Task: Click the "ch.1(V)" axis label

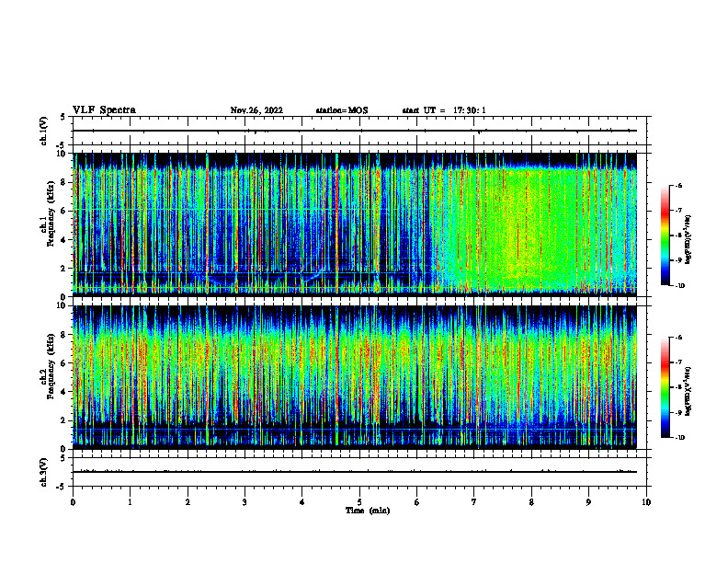Action: tap(43, 131)
